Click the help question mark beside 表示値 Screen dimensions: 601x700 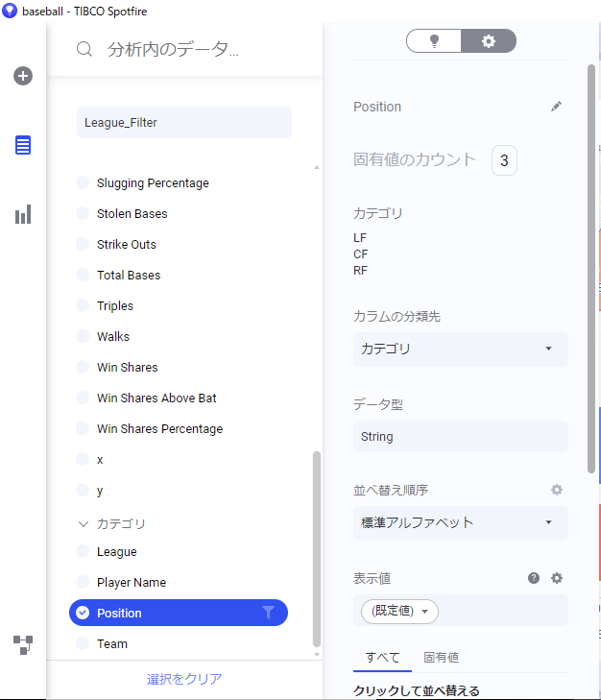pyautogui.click(x=534, y=578)
